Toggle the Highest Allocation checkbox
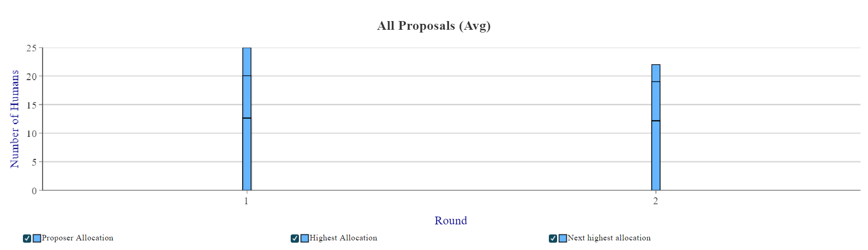 pyautogui.click(x=295, y=239)
